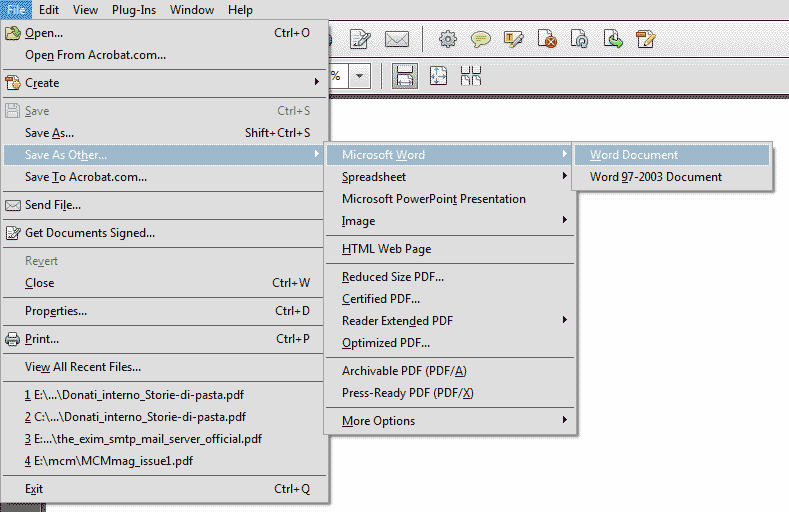Click fit one full page icon
789x512 pixels.
coord(438,76)
